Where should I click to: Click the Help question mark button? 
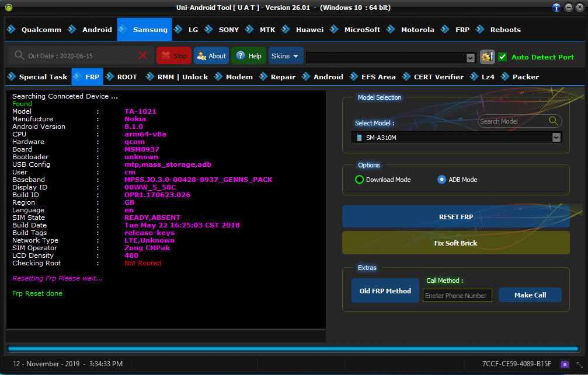(x=248, y=56)
